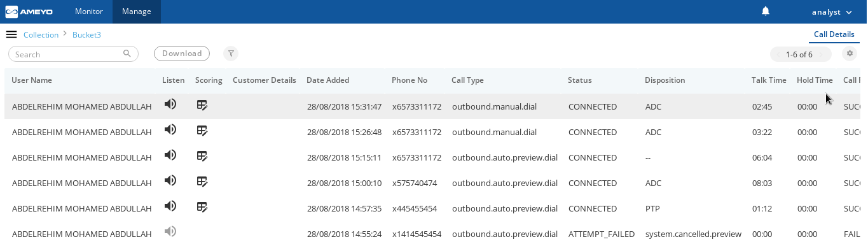The height and width of the screenshot is (244, 868).
Task: Click the Listen column header
Action: (174, 80)
